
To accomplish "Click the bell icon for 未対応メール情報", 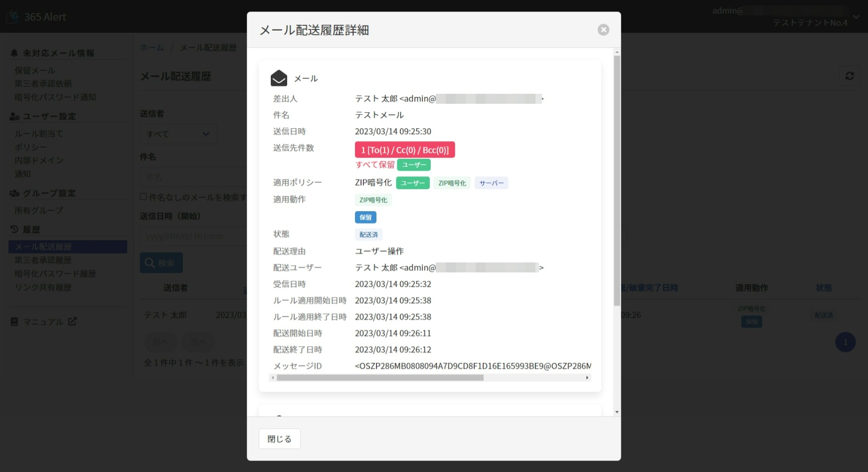I will (14, 53).
